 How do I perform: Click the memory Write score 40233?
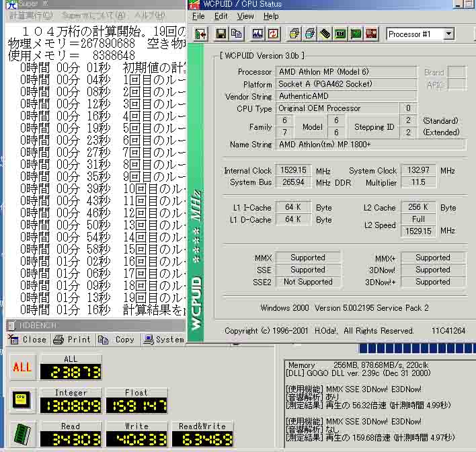point(136,439)
